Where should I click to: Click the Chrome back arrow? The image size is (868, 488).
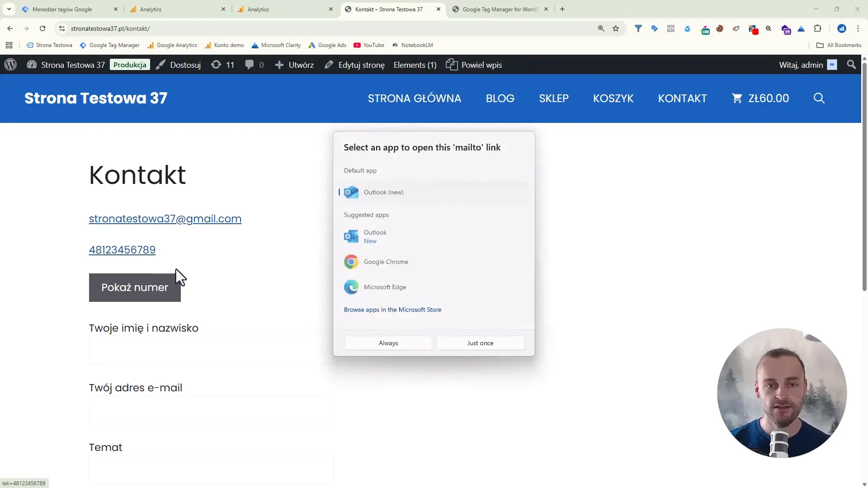click(x=10, y=28)
